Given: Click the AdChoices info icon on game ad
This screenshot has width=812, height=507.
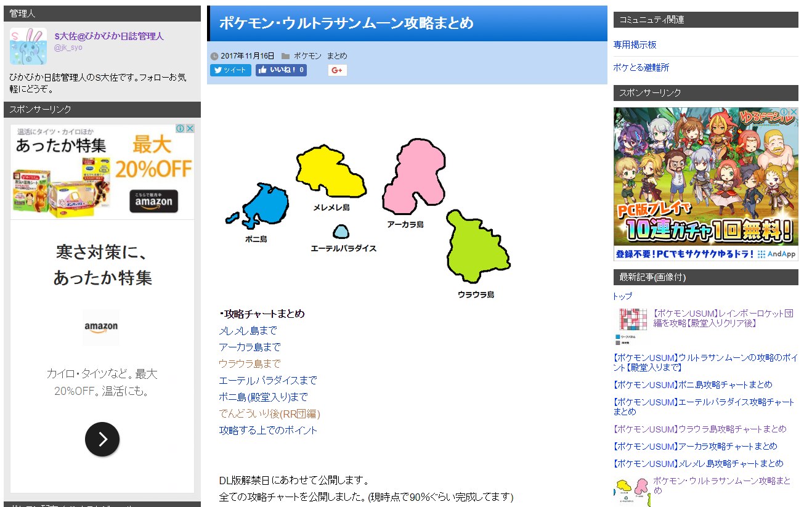Looking at the screenshot, I should pyautogui.click(x=784, y=113).
